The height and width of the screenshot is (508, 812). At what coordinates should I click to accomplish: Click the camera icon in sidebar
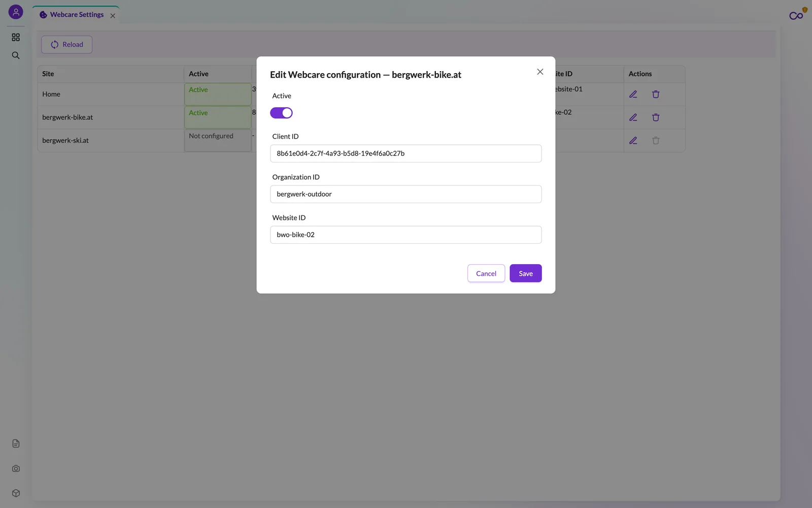[x=16, y=468]
